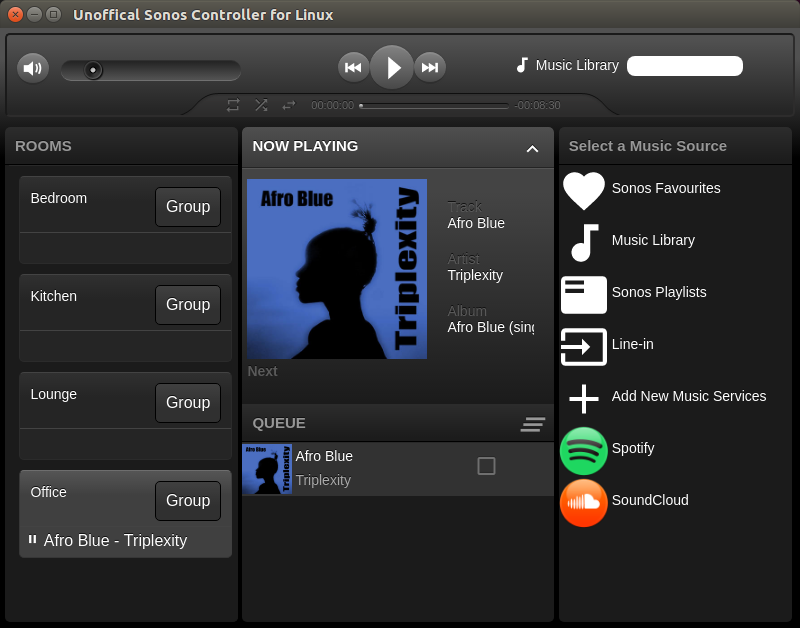Group the Office room
The image size is (800, 628).
point(188,500)
